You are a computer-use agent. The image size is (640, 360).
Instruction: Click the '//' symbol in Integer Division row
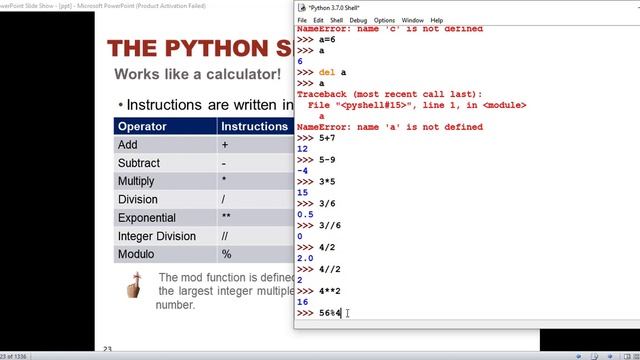pos(225,236)
